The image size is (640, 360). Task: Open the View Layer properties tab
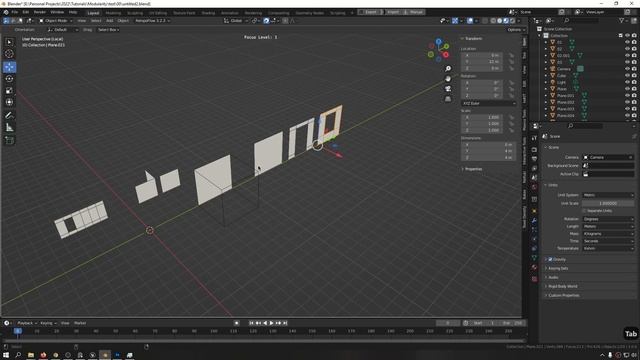[534, 168]
